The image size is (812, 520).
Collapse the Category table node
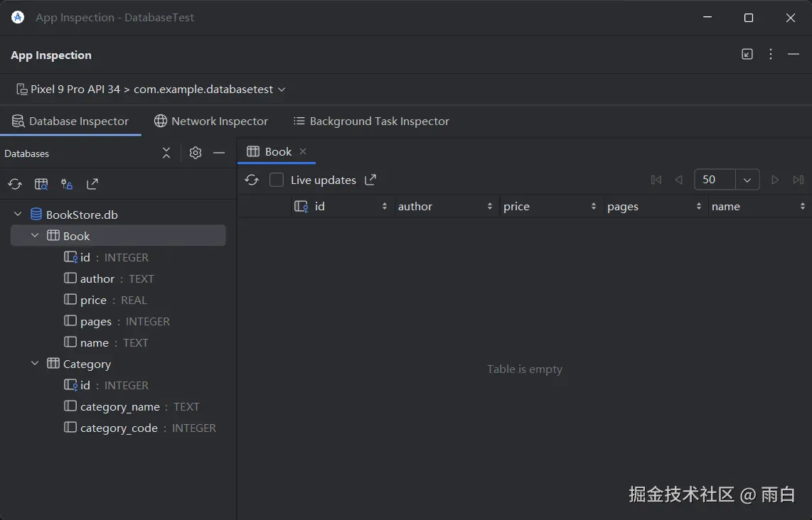click(35, 363)
